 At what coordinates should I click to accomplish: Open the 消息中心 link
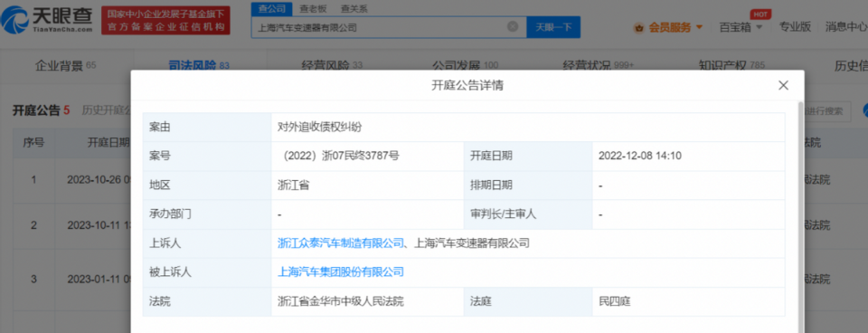[846, 26]
